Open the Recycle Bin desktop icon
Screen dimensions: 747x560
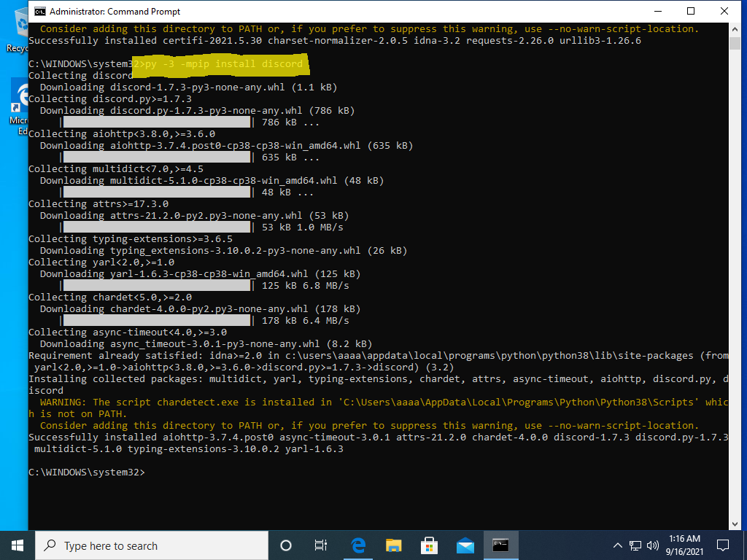(x=18, y=31)
